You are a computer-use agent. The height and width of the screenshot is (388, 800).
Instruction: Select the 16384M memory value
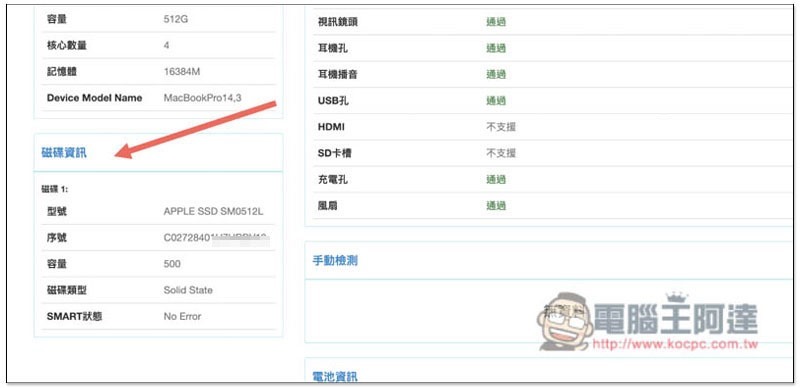point(182,72)
